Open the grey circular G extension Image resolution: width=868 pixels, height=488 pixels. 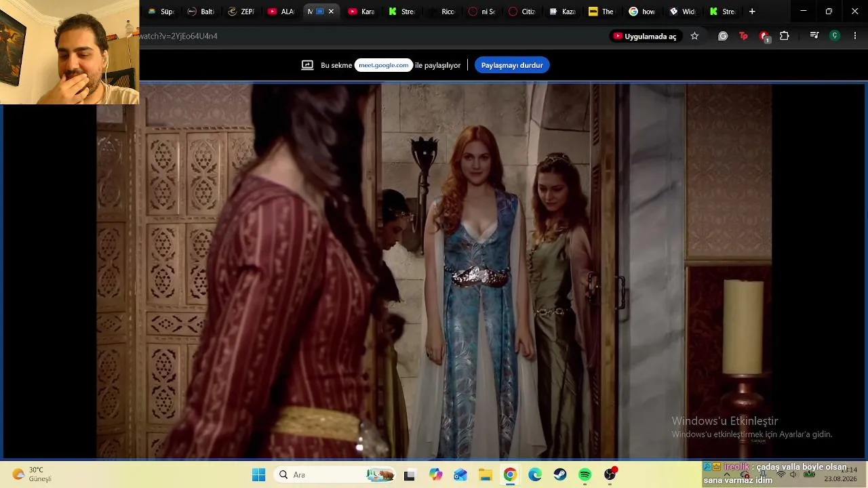tap(723, 36)
